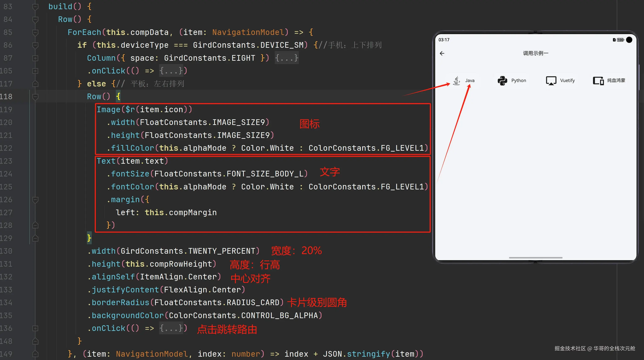Click the phone's front camera dot
644x360 pixels.
click(629, 40)
